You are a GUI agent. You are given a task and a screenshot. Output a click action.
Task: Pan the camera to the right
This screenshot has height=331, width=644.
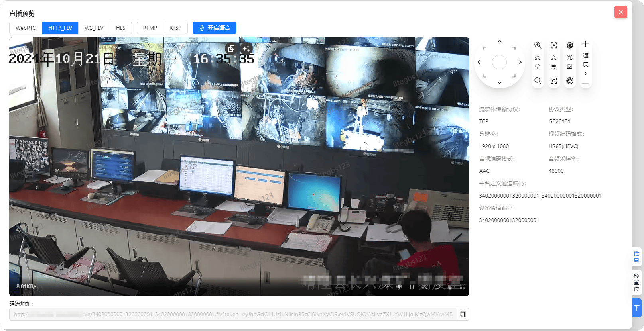(520, 62)
